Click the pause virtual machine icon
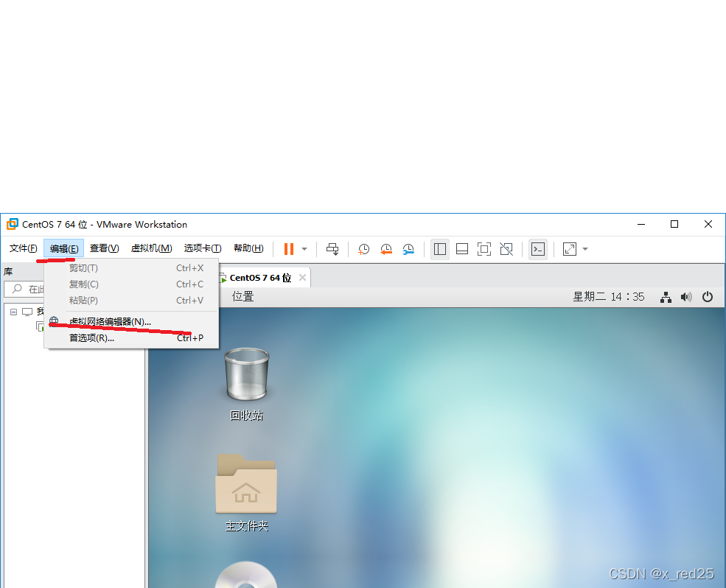This screenshot has width=726, height=588. point(289,249)
